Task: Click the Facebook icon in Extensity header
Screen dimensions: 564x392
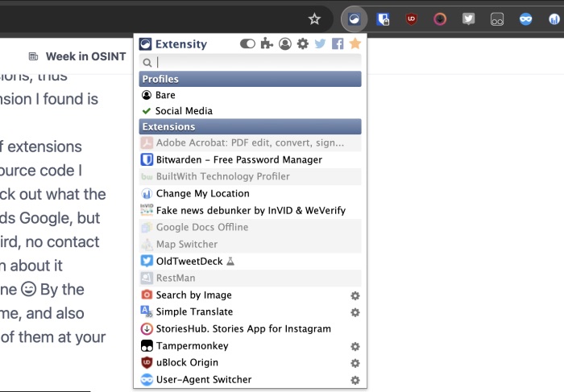Action: coord(338,43)
